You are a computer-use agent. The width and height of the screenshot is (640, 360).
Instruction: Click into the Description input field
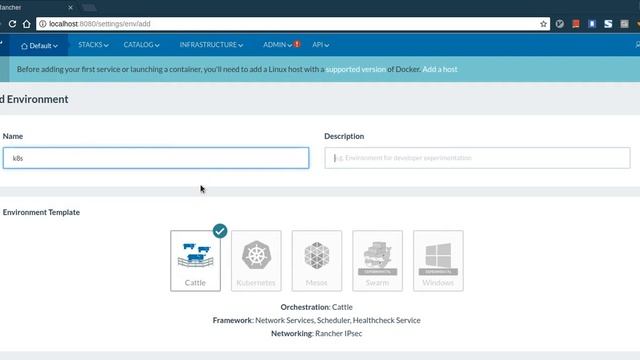477,158
